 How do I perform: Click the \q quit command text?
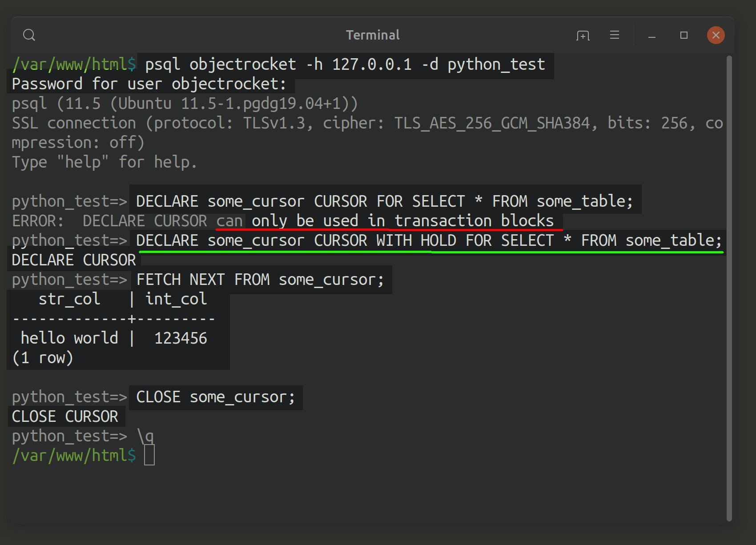coord(147,436)
